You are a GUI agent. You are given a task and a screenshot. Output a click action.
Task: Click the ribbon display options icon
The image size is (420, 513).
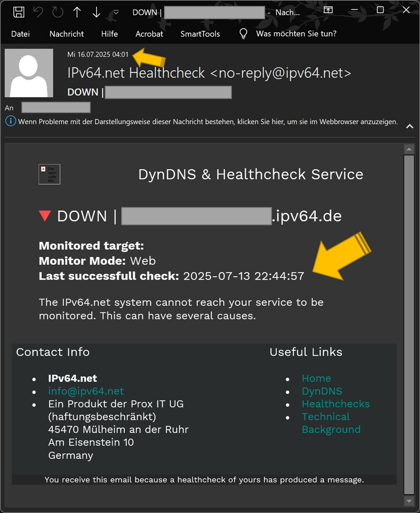pos(328,10)
